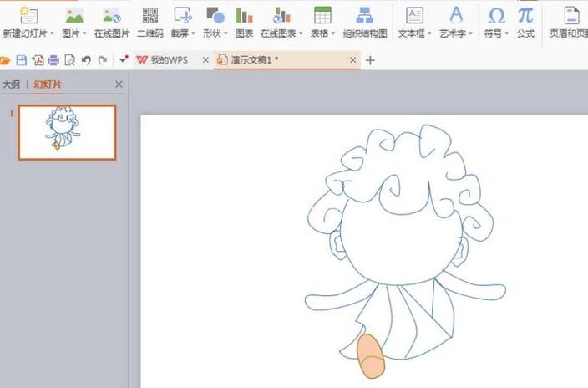588x388 pixels.
Task: Click the Open folder icon in quick toolbar
Action: click(5, 60)
